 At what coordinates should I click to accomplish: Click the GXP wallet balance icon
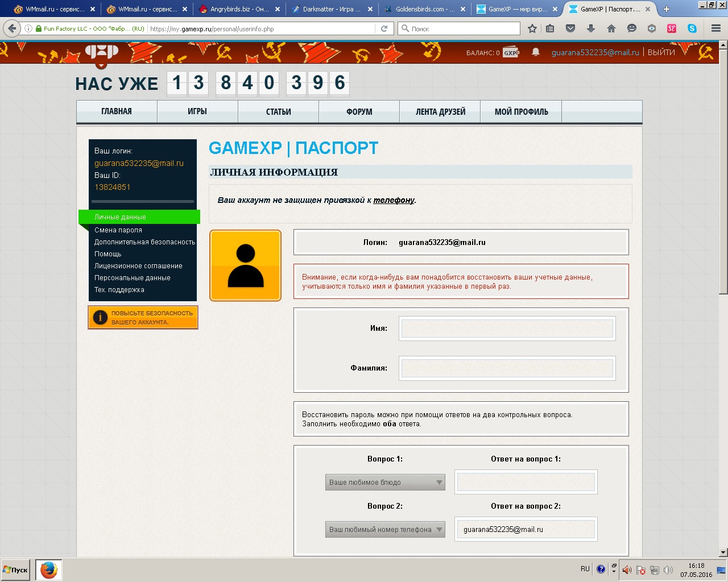(511, 53)
